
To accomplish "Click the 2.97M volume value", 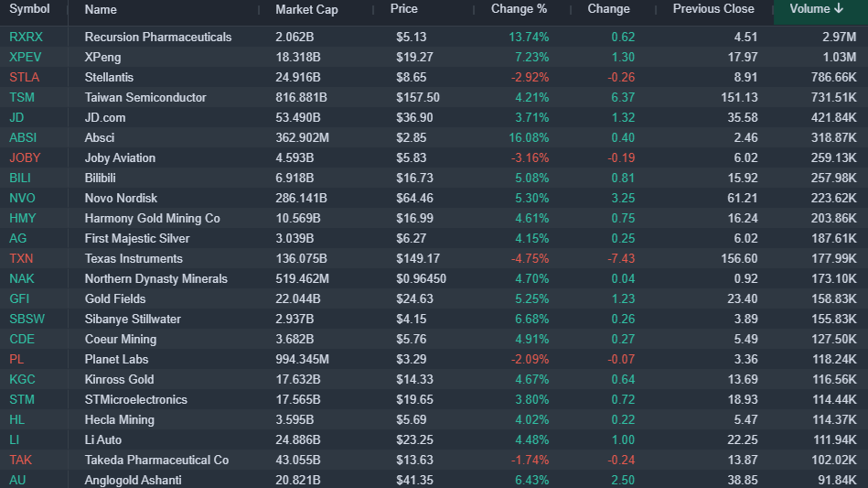I will point(840,38).
